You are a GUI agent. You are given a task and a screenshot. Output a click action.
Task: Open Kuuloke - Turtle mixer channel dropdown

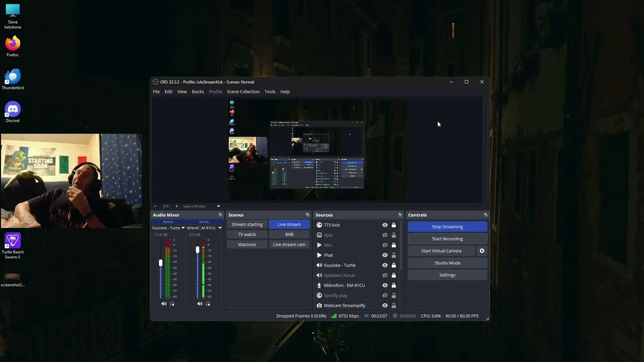click(183, 228)
